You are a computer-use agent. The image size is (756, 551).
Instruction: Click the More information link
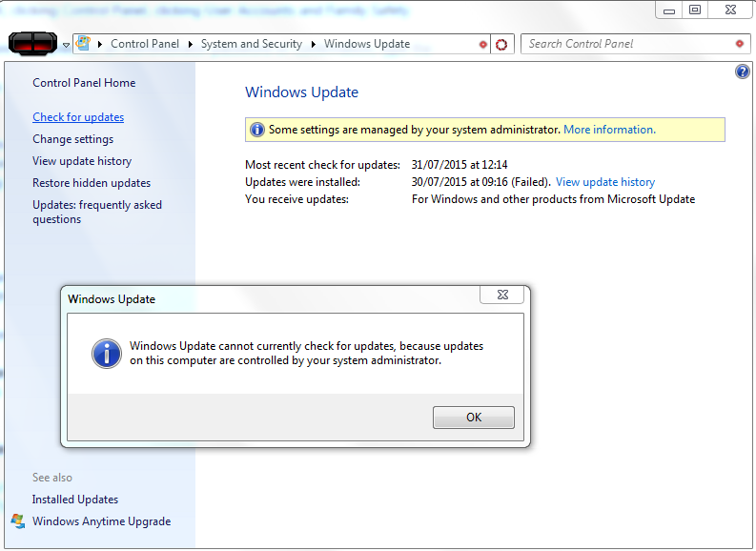(x=609, y=130)
